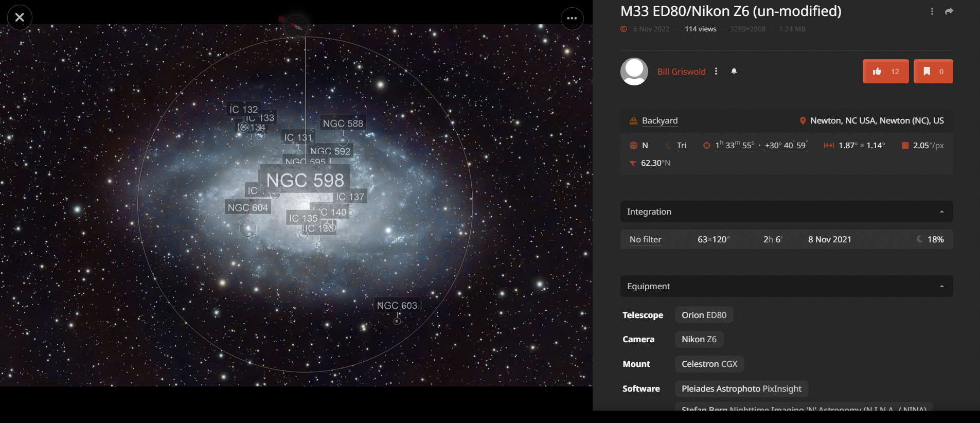Click the IC 137 annotation label

click(350, 197)
